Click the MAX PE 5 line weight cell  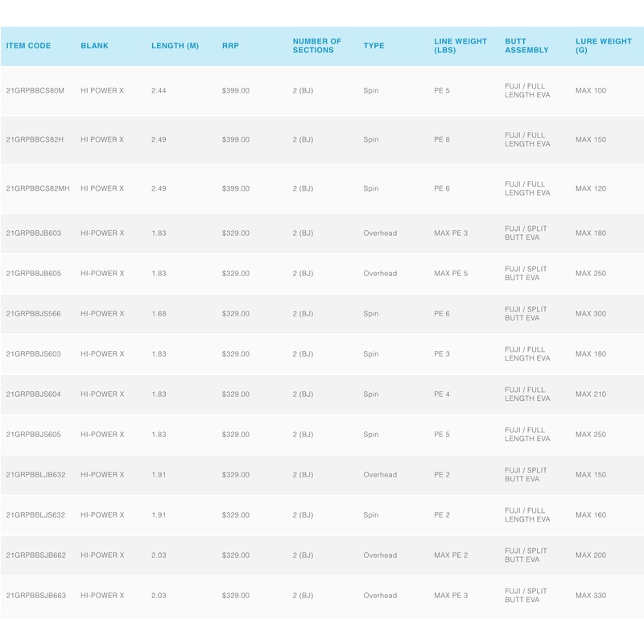click(451, 274)
